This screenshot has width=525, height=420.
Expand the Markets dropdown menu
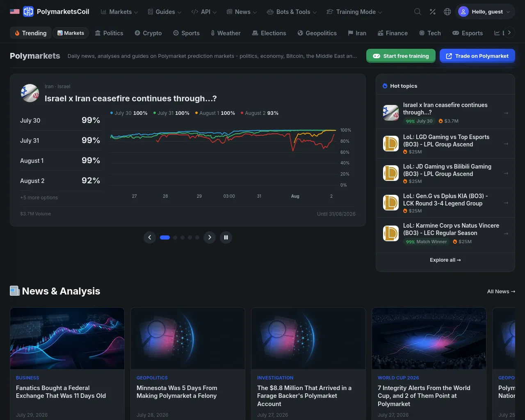119,12
